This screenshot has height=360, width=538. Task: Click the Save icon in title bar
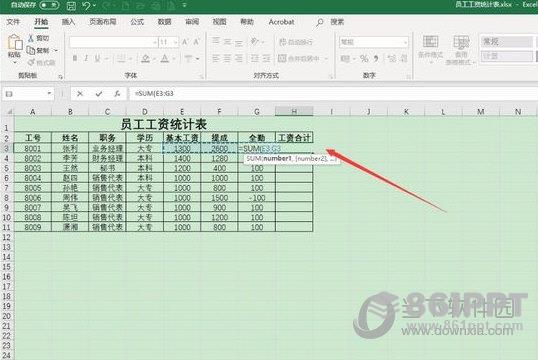coord(71,5)
